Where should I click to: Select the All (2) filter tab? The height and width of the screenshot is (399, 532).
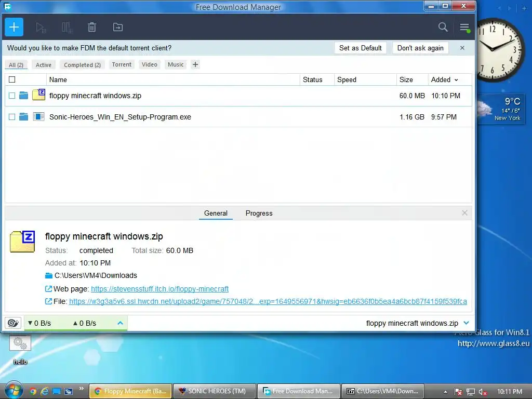[x=16, y=65]
